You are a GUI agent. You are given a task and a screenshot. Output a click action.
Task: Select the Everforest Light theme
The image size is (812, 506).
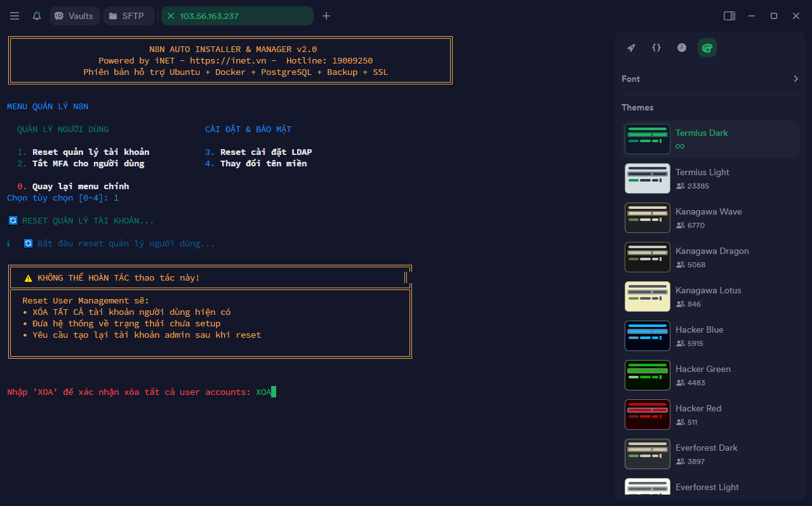point(710,486)
